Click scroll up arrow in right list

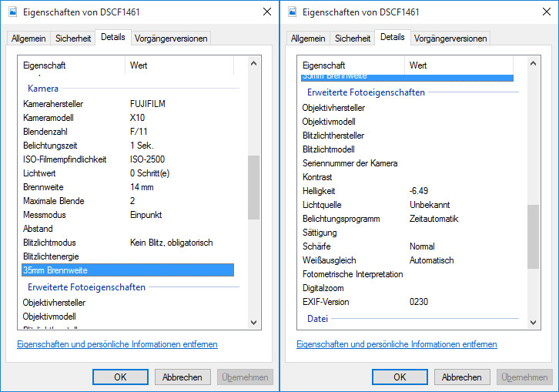[x=534, y=63]
